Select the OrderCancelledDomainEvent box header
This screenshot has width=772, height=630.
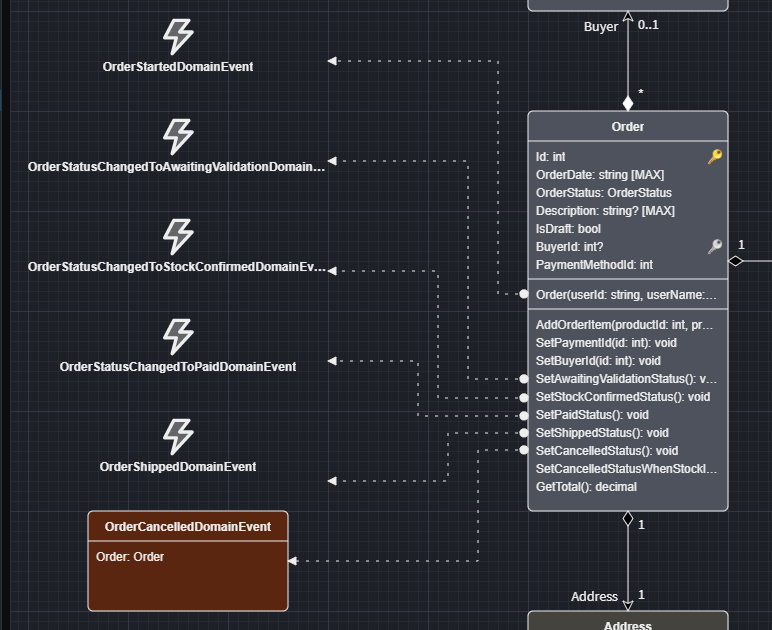[x=188, y=527]
